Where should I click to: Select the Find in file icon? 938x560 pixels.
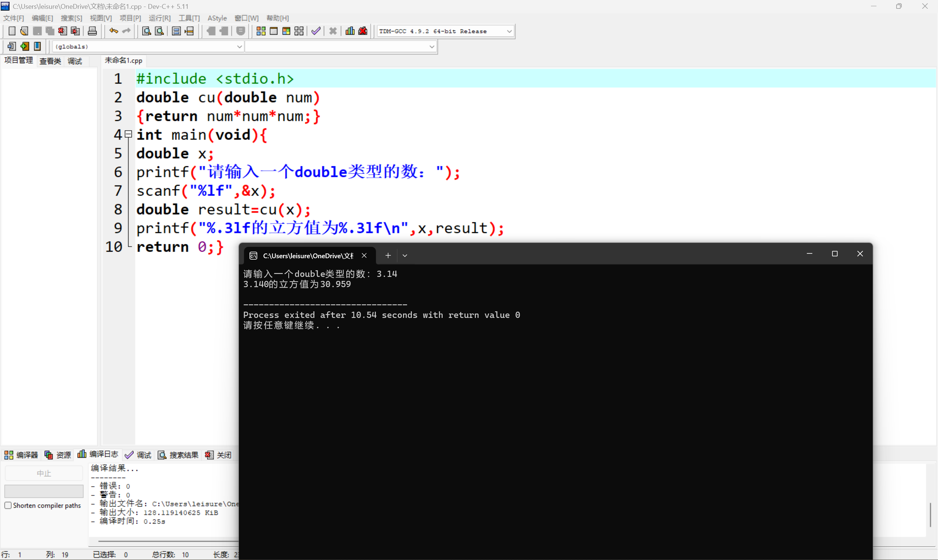[x=146, y=31]
